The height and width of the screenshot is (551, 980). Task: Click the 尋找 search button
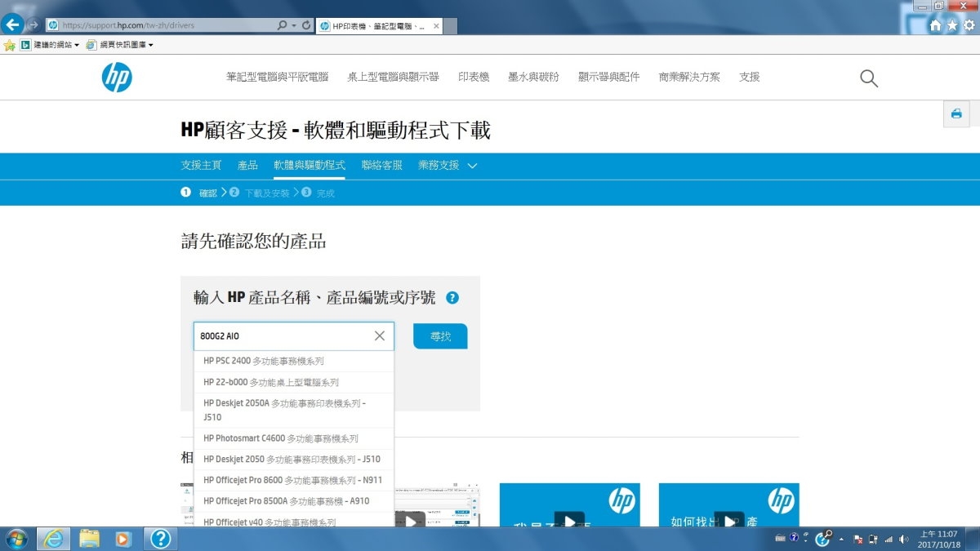pyautogui.click(x=440, y=336)
